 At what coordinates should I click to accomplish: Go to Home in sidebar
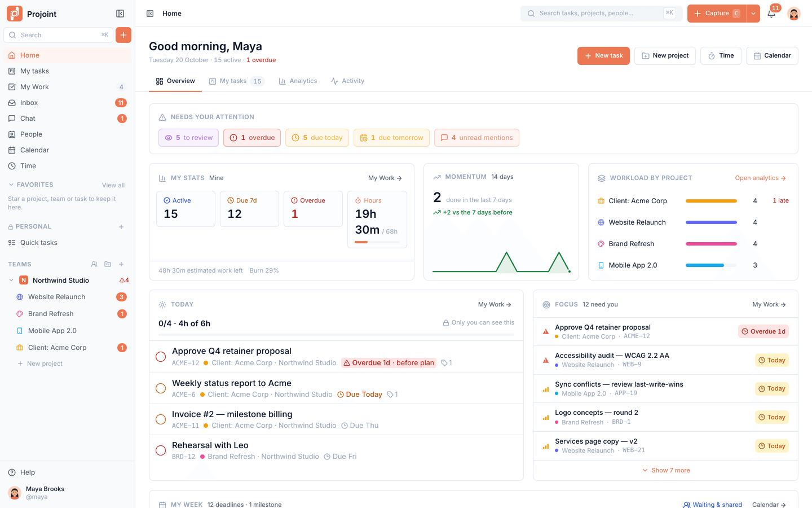68,55
